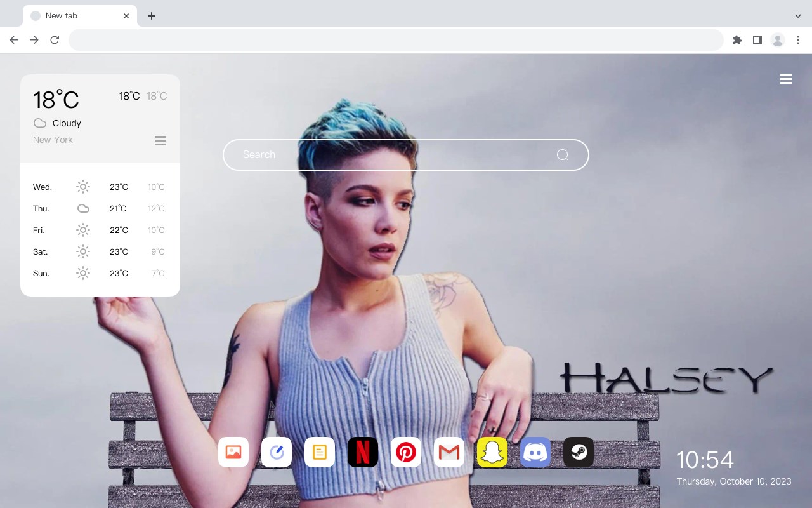Screen dimensions: 812x508
Task: Click the magnifier icon in search box
Action: [x=563, y=155]
